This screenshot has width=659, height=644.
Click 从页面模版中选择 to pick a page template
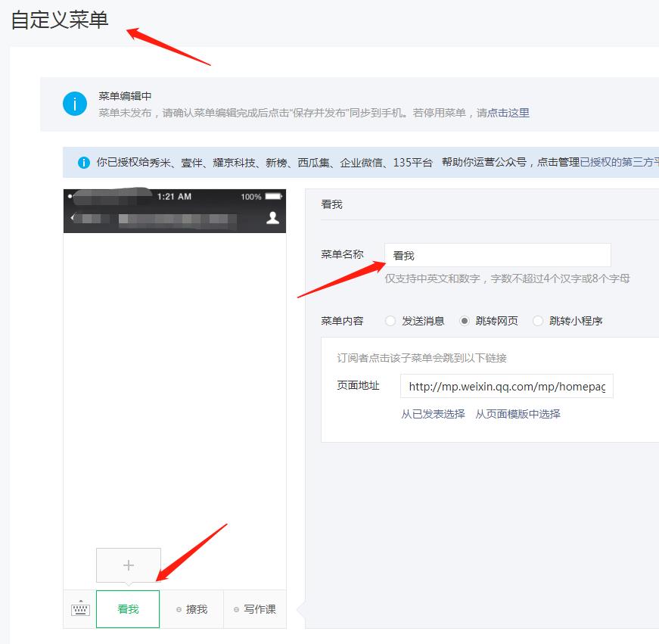[x=521, y=414]
